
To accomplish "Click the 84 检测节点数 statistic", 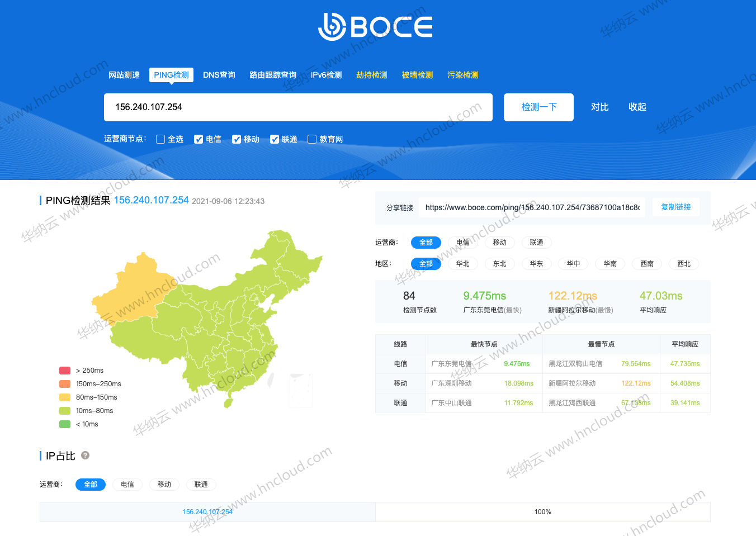I will 420,302.
